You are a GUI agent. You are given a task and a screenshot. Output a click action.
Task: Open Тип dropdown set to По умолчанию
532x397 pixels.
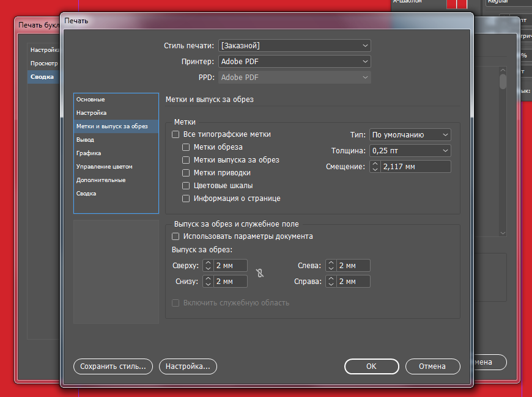pos(410,135)
